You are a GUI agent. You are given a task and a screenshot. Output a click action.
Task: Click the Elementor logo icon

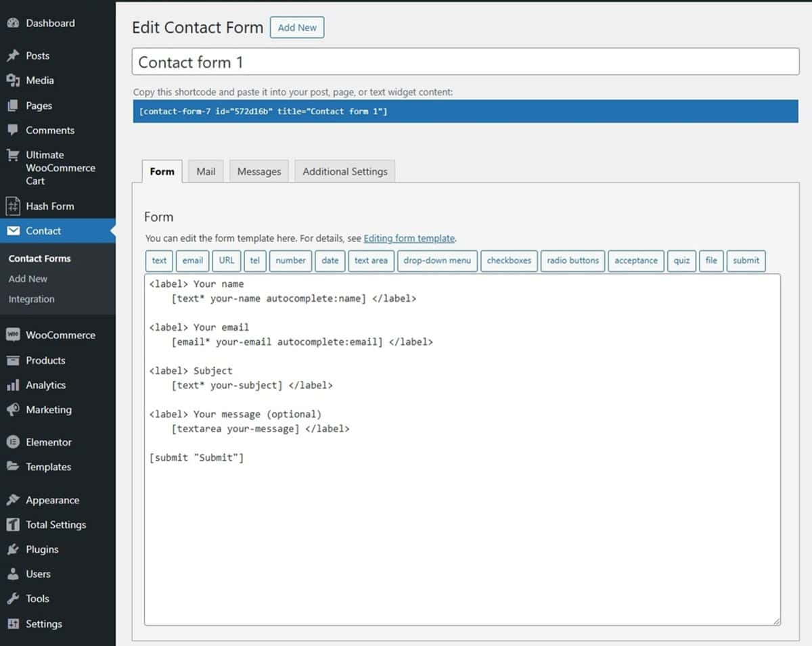pos(13,442)
